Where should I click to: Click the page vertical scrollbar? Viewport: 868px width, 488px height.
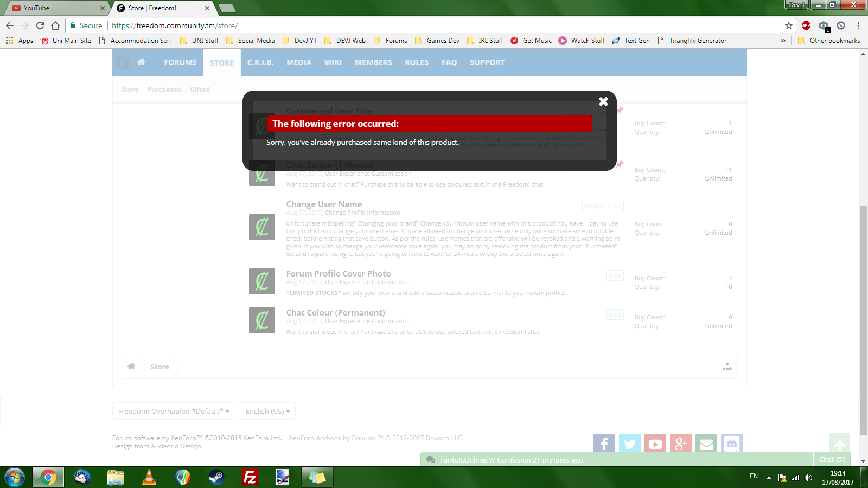(x=863, y=320)
